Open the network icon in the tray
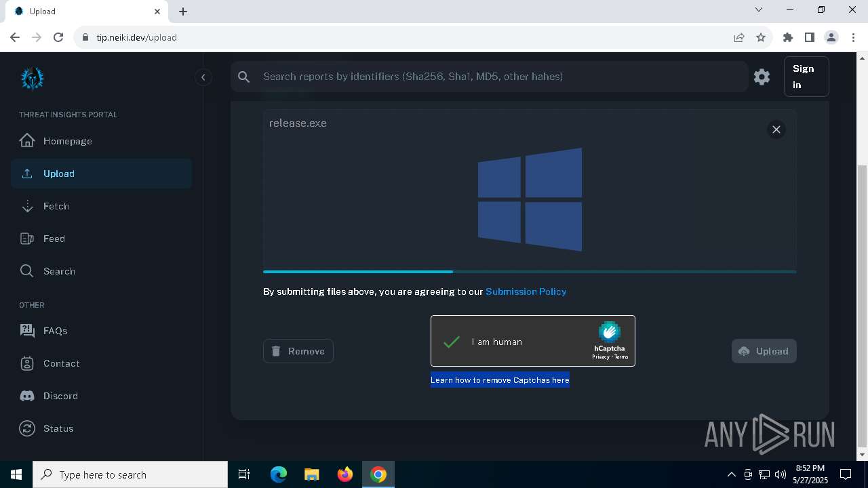This screenshot has width=868, height=488. (764, 474)
